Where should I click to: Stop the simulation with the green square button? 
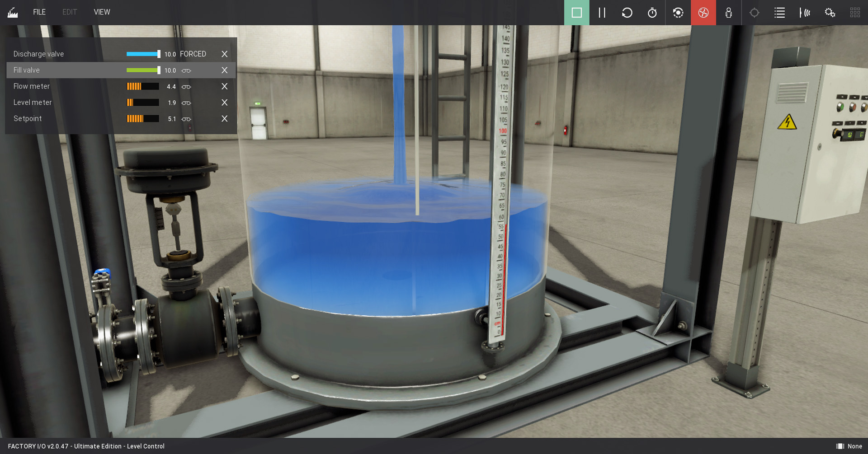click(x=576, y=13)
